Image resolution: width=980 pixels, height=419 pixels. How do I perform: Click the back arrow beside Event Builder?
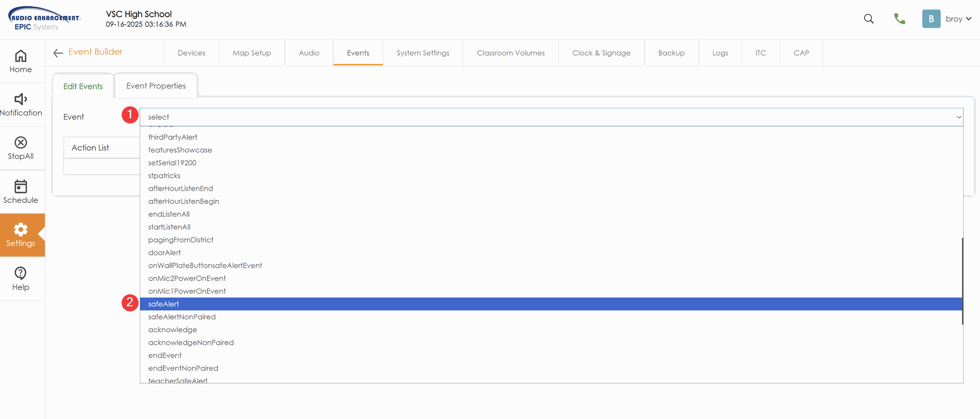(58, 53)
